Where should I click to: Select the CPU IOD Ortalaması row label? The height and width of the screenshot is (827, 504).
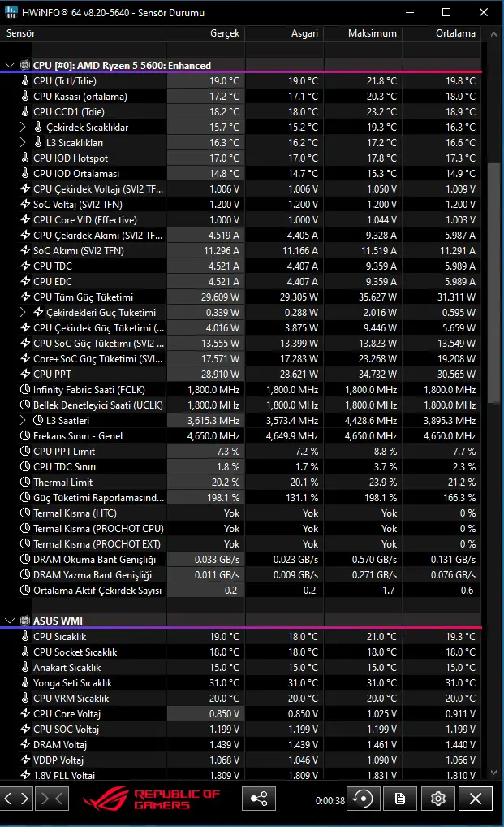[76, 174]
